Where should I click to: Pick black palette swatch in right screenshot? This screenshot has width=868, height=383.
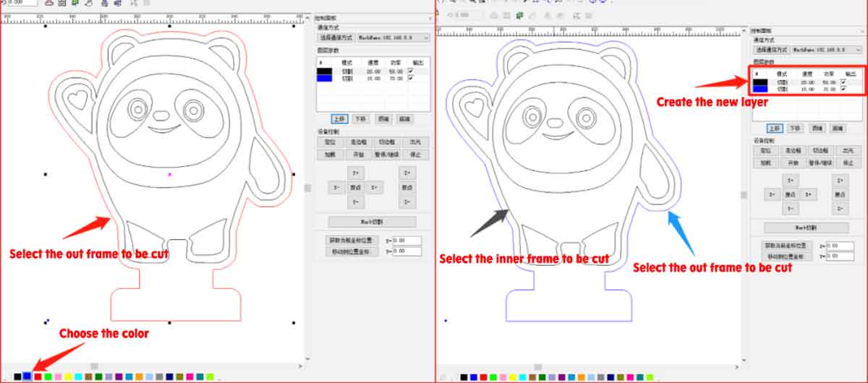(x=464, y=377)
